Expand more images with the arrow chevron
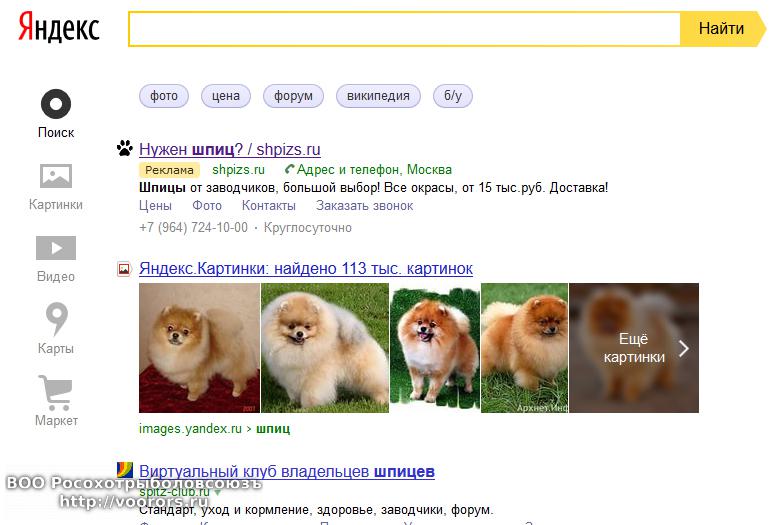 tap(684, 348)
